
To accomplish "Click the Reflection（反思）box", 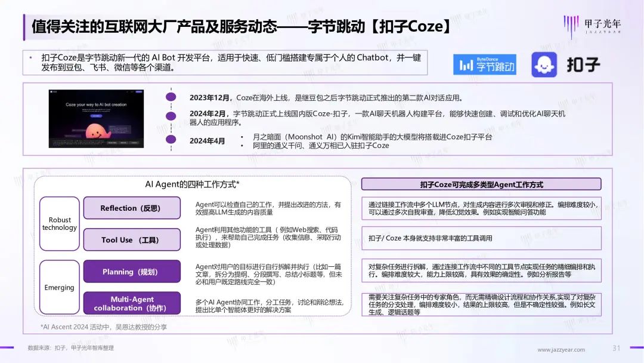I will 132,208.
